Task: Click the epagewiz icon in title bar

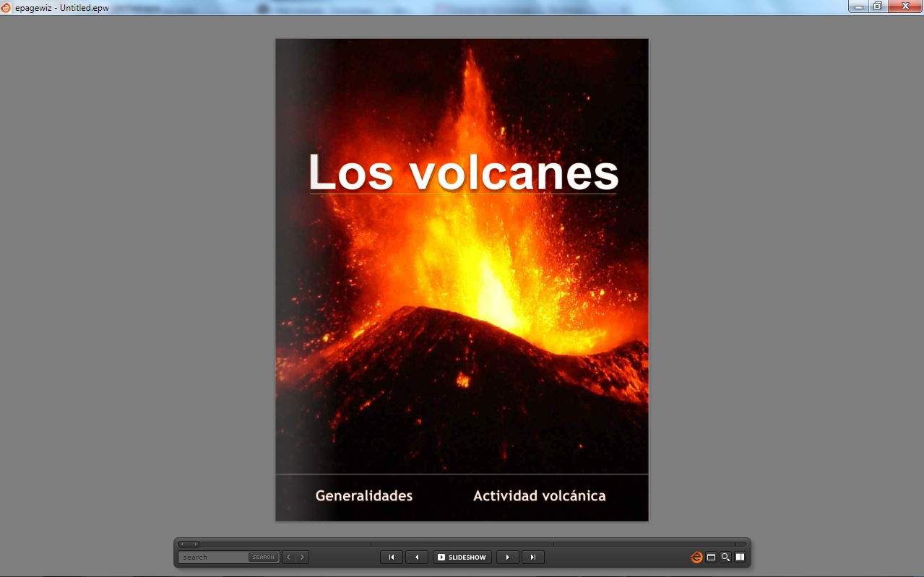Action: coord(6,7)
